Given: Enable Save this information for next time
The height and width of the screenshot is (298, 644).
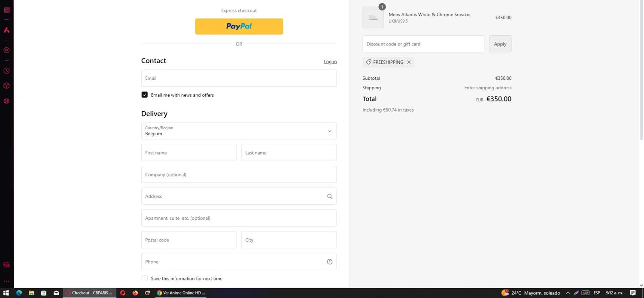Looking at the screenshot, I should click(145, 279).
